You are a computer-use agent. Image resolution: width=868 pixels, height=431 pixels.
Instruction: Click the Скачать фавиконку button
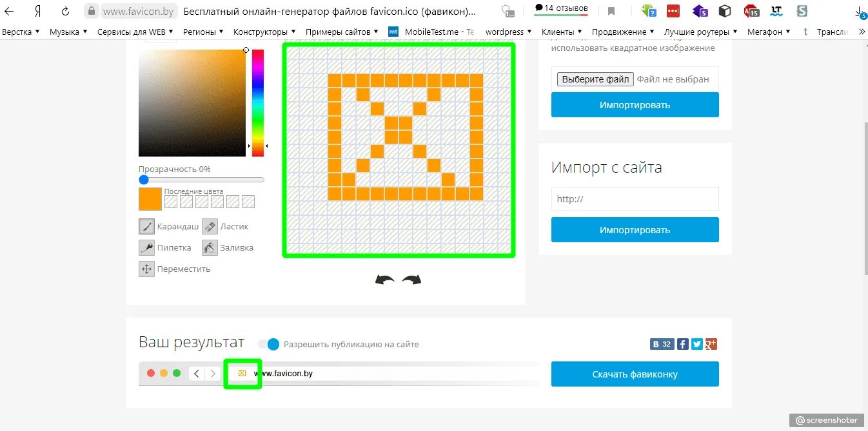[635, 374]
